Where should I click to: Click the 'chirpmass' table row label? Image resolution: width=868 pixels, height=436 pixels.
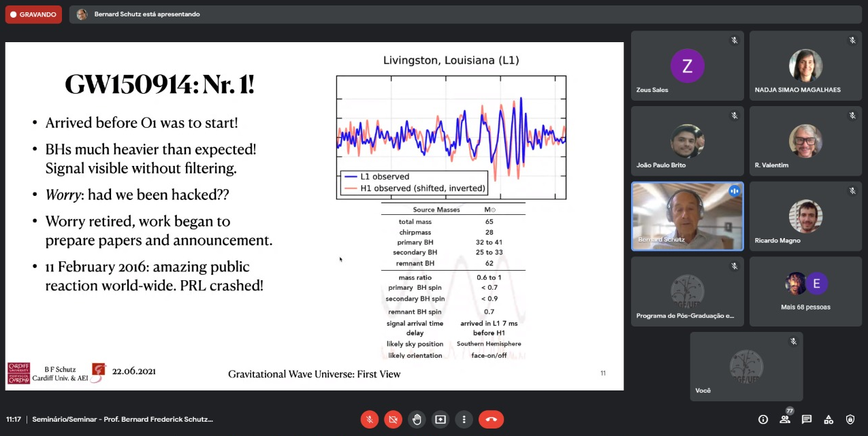point(415,232)
